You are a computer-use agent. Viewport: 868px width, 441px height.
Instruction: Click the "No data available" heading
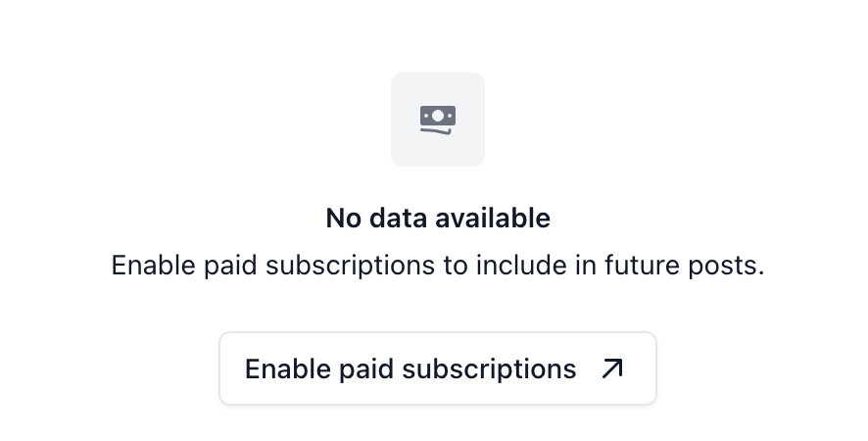coord(438,218)
